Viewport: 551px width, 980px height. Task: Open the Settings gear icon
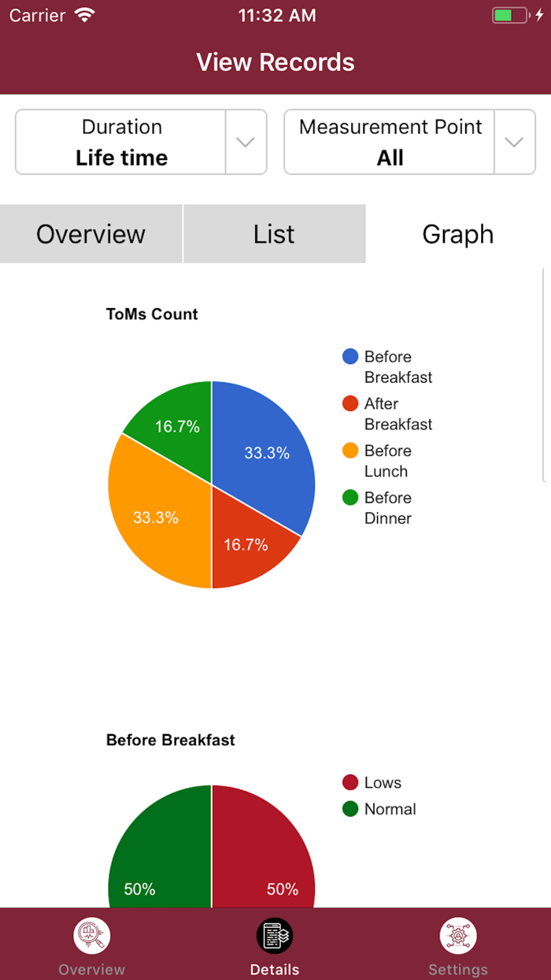click(x=458, y=937)
